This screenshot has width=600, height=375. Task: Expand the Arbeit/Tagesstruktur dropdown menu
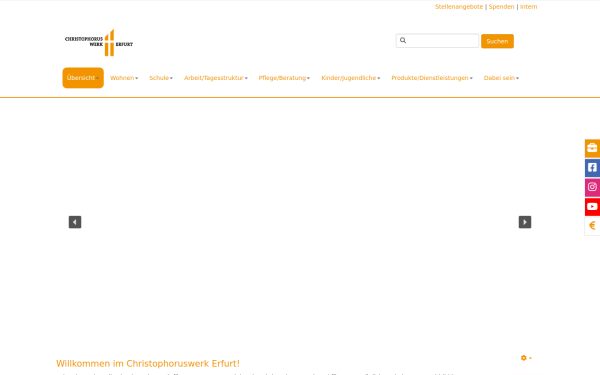(x=216, y=78)
